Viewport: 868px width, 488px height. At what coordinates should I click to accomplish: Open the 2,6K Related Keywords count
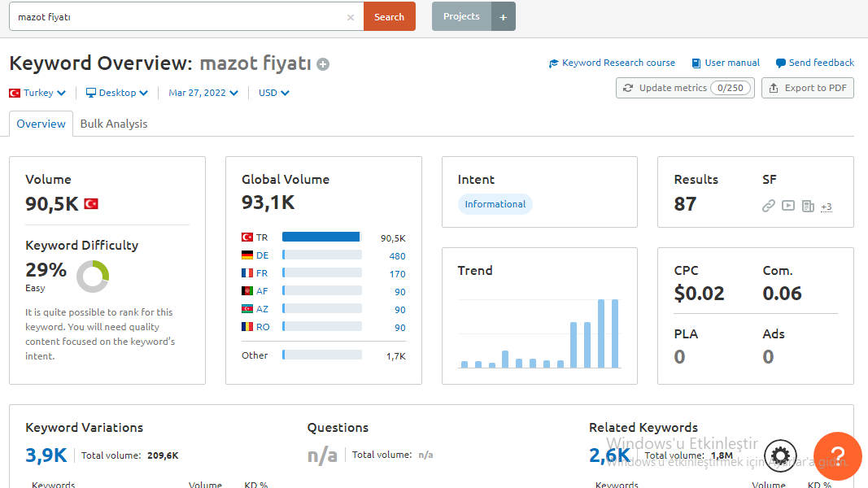pyautogui.click(x=609, y=455)
